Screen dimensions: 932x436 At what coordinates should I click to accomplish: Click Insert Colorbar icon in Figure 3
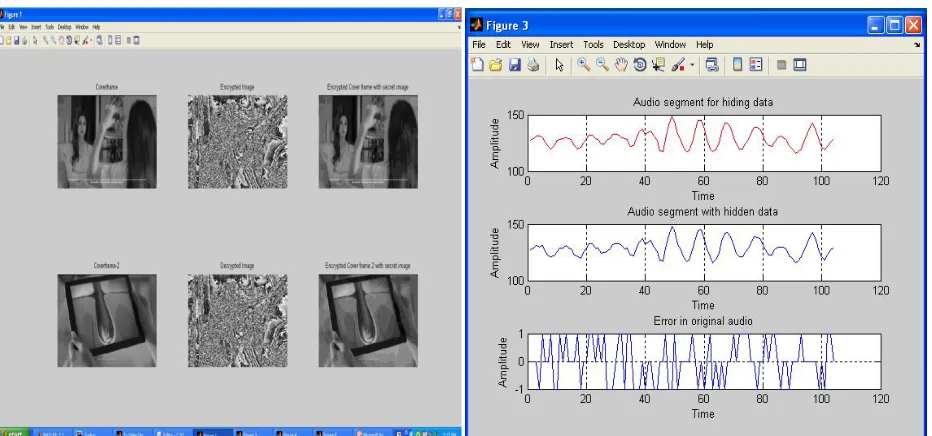pyautogui.click(x=737, y=65)
